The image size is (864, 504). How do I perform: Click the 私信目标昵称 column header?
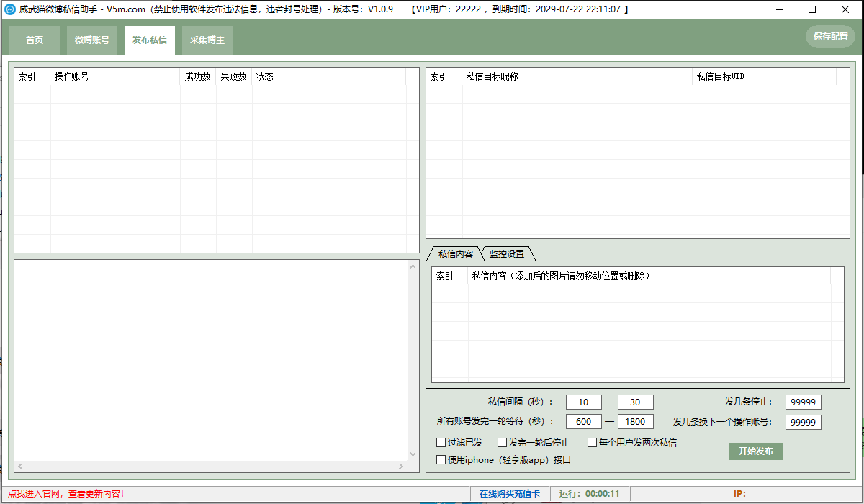point(577,76)
